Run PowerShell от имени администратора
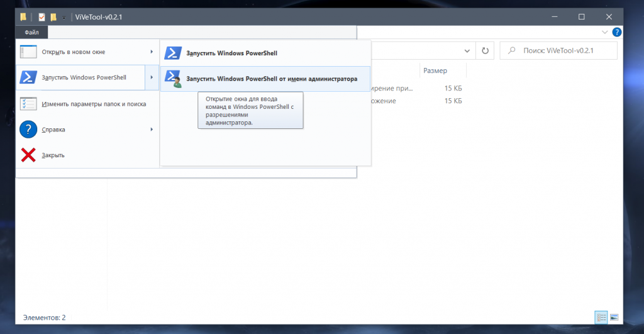Screen dimensions: 644x334 point(265,79)
